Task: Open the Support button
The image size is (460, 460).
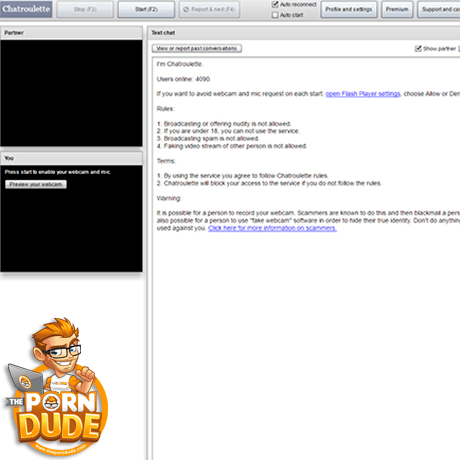Action: pyautogui.click(x=439, y=9)
